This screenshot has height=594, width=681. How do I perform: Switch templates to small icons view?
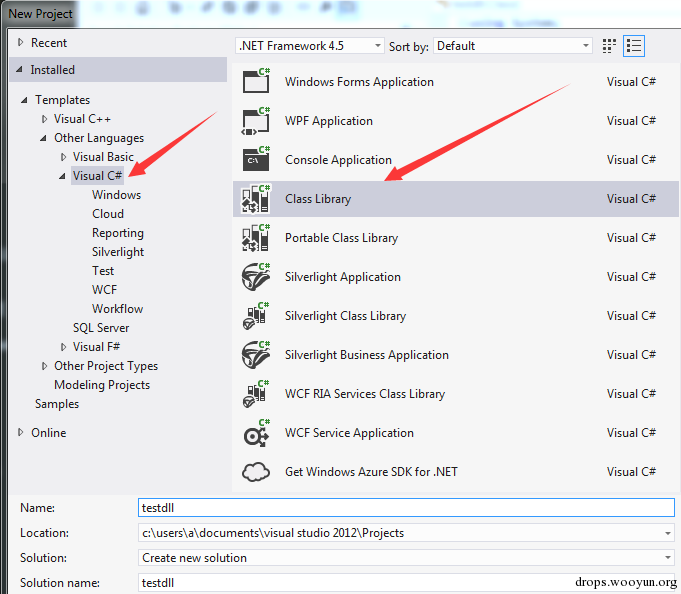click(609, 46)
